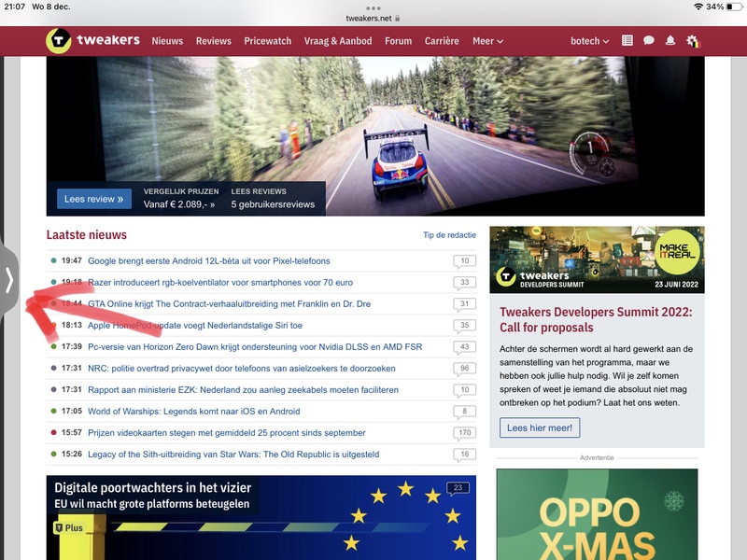Open comments bubble showing 170 for videokaarten article
747x560 pixels.
464,433
